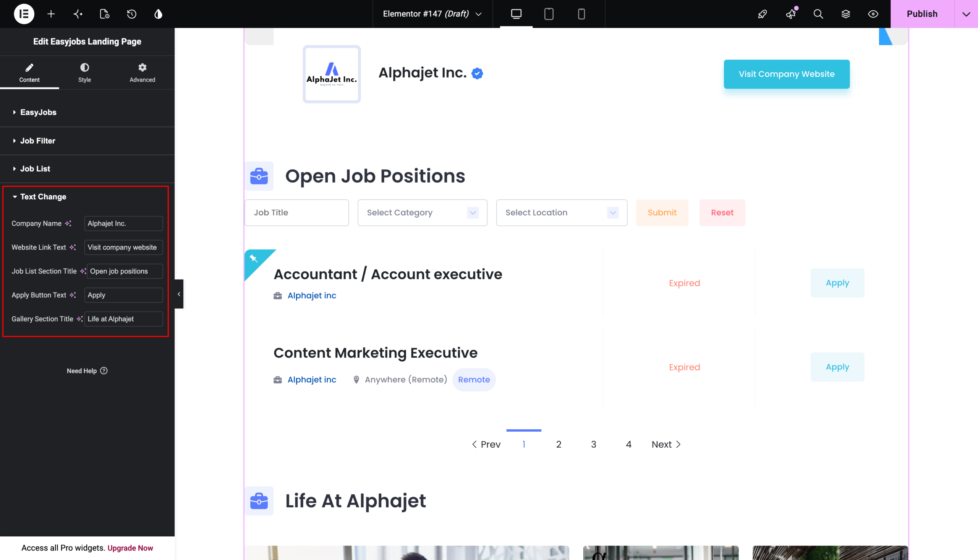Click the Job Title search field
This screenshot has width=978, height=560.
(x=296, y=213)
